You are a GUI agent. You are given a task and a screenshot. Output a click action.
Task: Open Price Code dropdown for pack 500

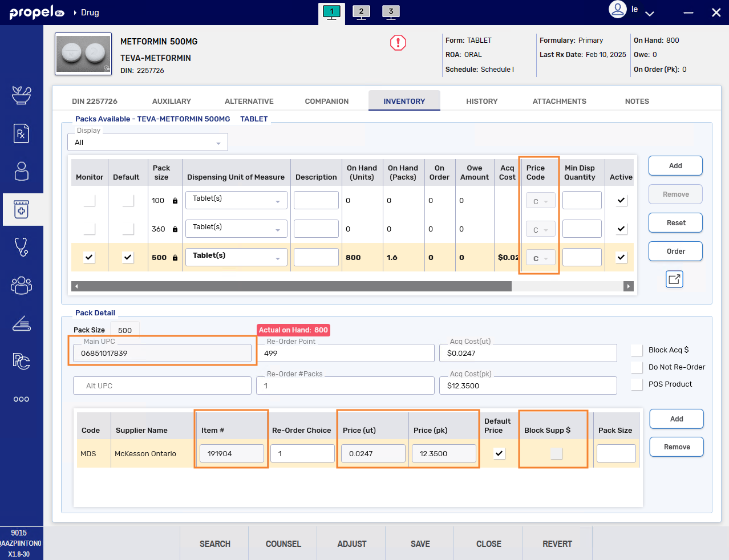pos(540,258)
